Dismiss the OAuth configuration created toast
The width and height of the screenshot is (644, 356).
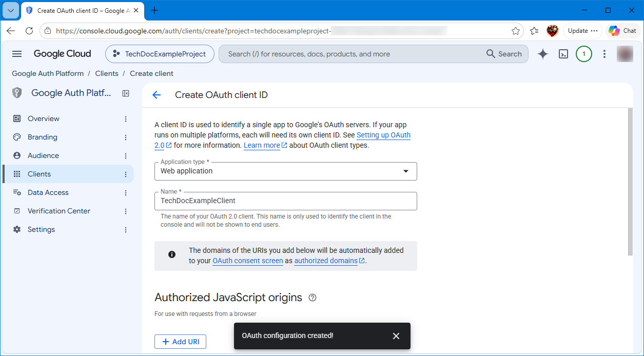pos(396,336)
